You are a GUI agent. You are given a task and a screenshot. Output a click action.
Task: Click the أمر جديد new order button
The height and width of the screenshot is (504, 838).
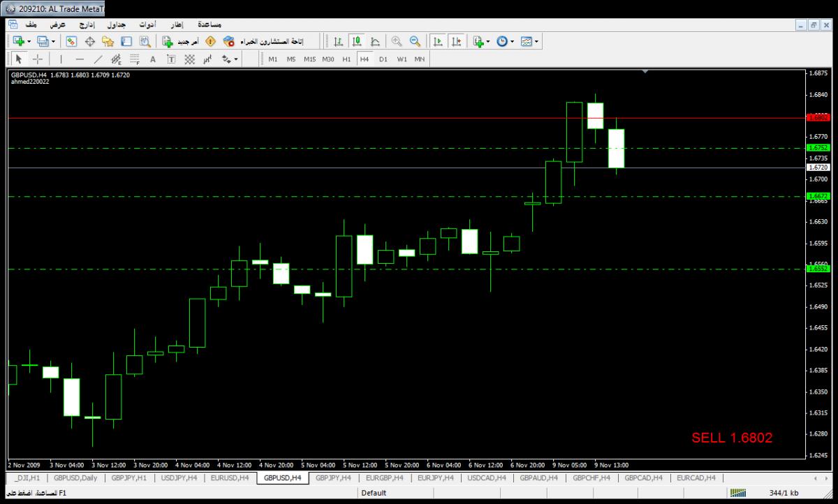click(180, 41)
